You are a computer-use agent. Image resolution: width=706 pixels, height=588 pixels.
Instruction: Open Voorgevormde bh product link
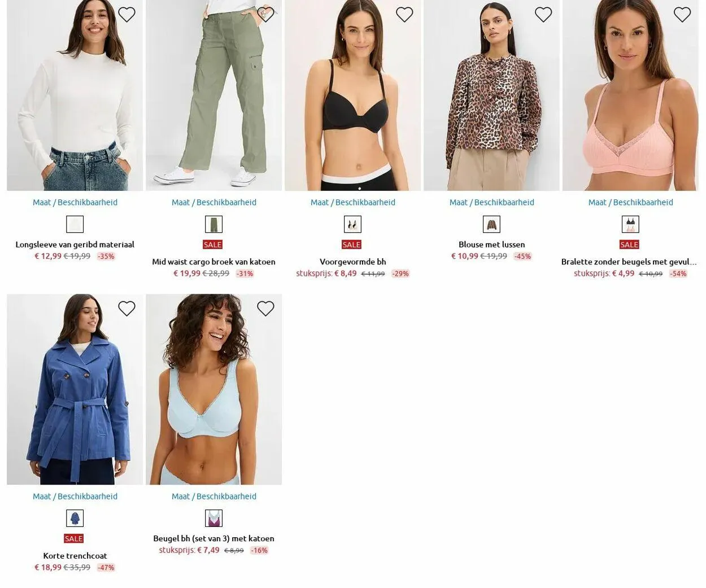[353, 262]
